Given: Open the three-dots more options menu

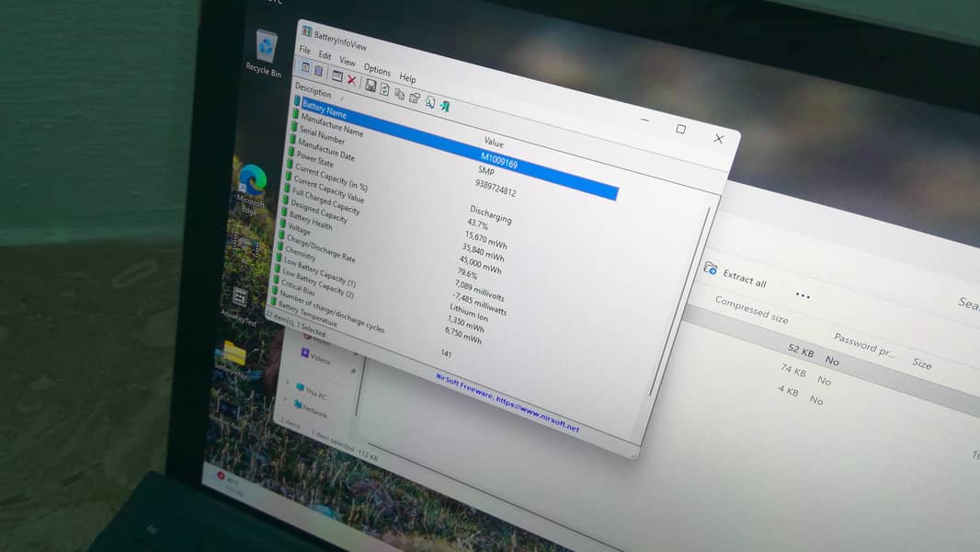Looking at the screenshot, I should (x=802, y=295).
